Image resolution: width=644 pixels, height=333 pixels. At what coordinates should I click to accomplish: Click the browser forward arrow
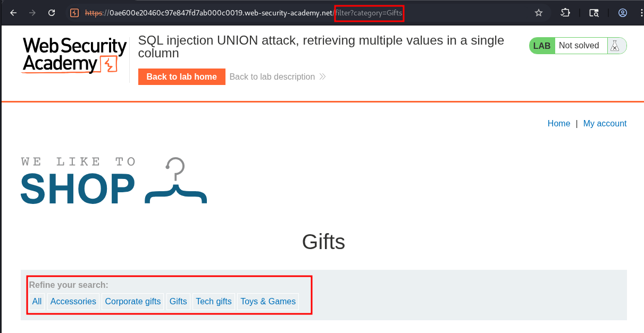point(32,13)
